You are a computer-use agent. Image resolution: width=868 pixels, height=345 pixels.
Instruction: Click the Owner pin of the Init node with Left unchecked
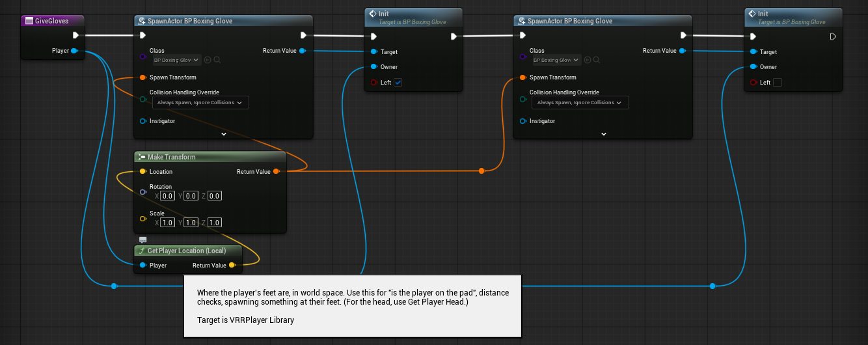coord(753,67)
